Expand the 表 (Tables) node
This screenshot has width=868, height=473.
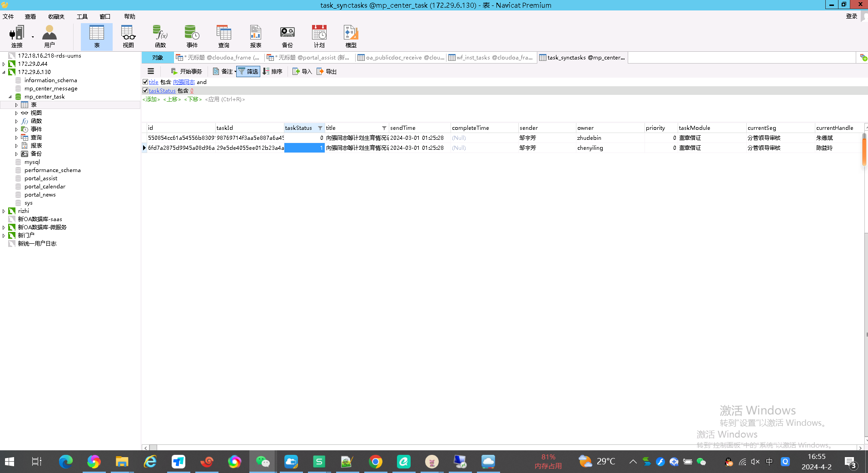coord(17,105)
